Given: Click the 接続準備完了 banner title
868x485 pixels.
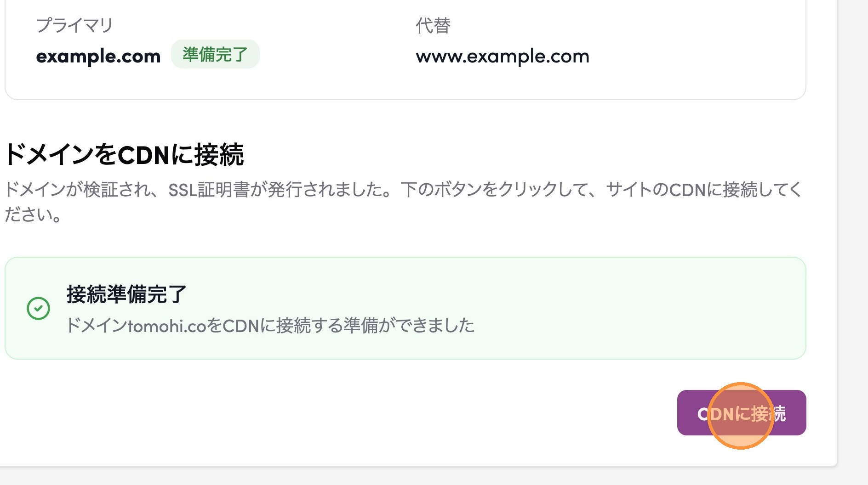Looking at the screenshot, I should click(126, 294).
